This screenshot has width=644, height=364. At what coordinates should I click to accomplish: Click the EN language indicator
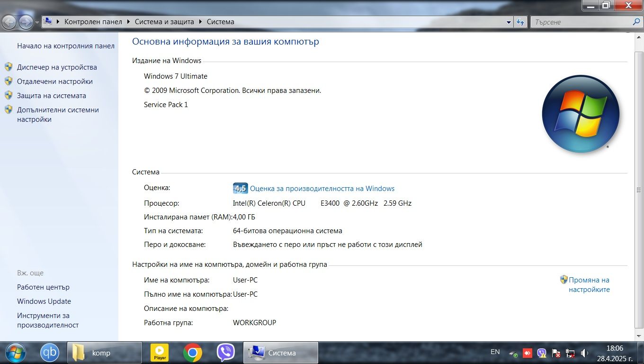click(x=495, y=352)
